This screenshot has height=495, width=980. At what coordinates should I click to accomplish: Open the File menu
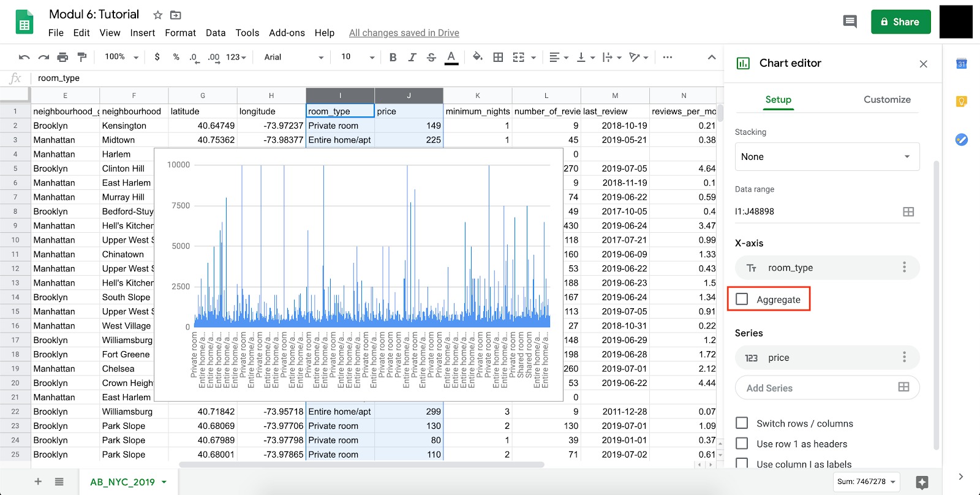pyautogui.click(x=56, y=33)
